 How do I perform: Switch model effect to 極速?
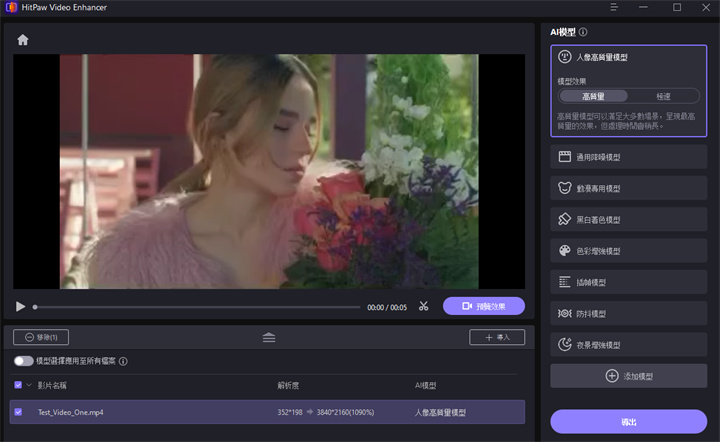664,96
